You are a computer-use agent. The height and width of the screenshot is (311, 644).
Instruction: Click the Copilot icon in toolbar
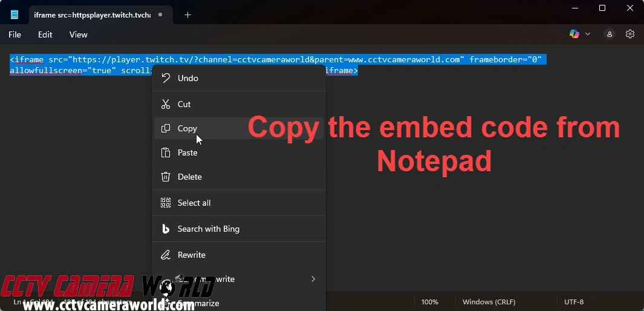click(574, 34)
